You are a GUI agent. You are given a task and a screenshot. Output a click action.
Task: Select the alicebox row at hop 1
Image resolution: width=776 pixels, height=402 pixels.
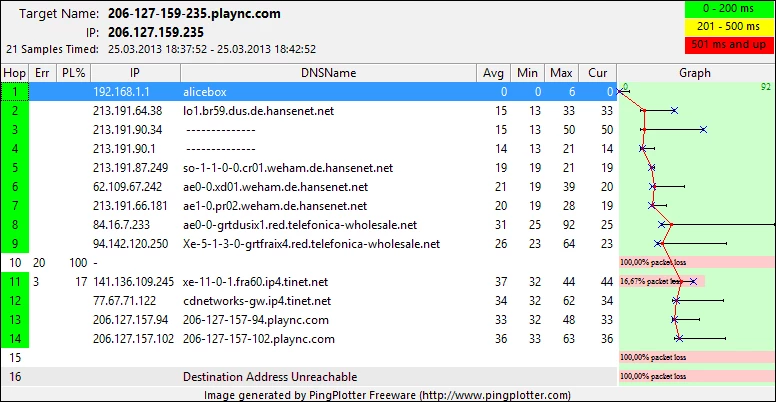[300, 90]
